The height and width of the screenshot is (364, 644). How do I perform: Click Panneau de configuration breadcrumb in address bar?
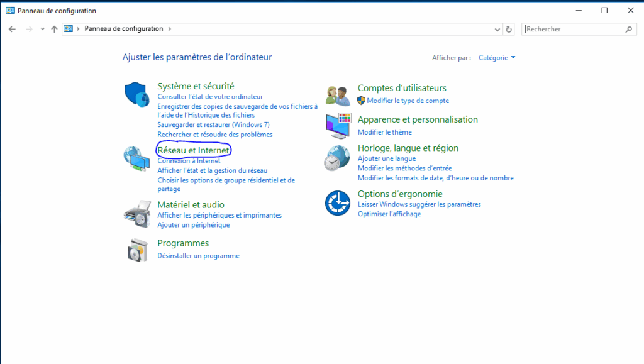pyautogui.click(x=123, y=29)
